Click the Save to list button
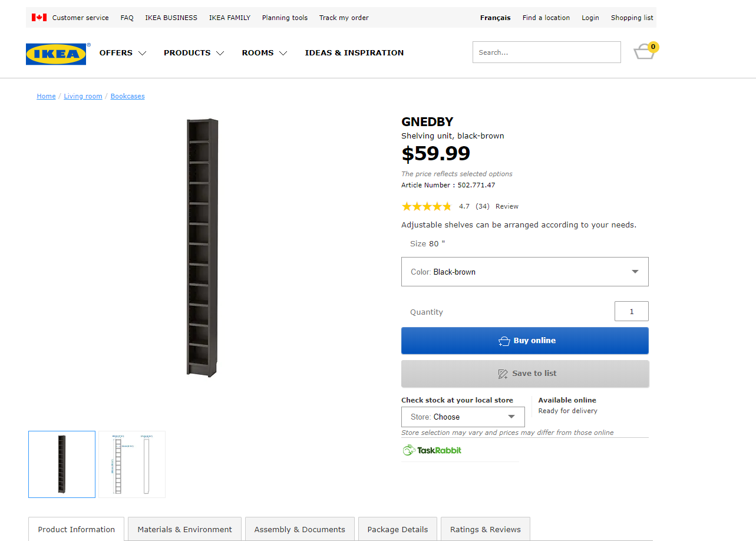Screen dimensions: 756x541 coord(524,374)
